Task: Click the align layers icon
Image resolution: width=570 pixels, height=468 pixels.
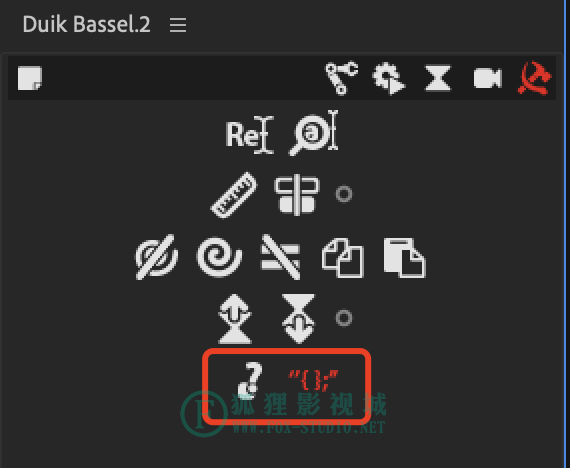Action: pos(297,195)
